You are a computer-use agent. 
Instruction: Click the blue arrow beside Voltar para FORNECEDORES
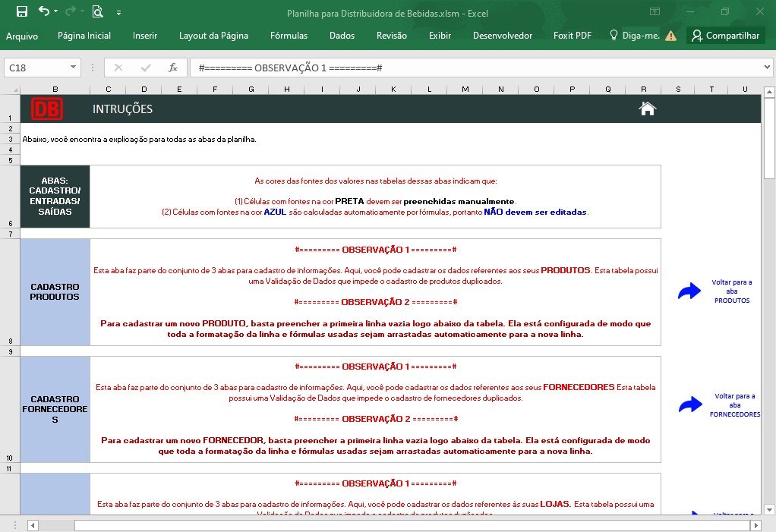[690, 405]
